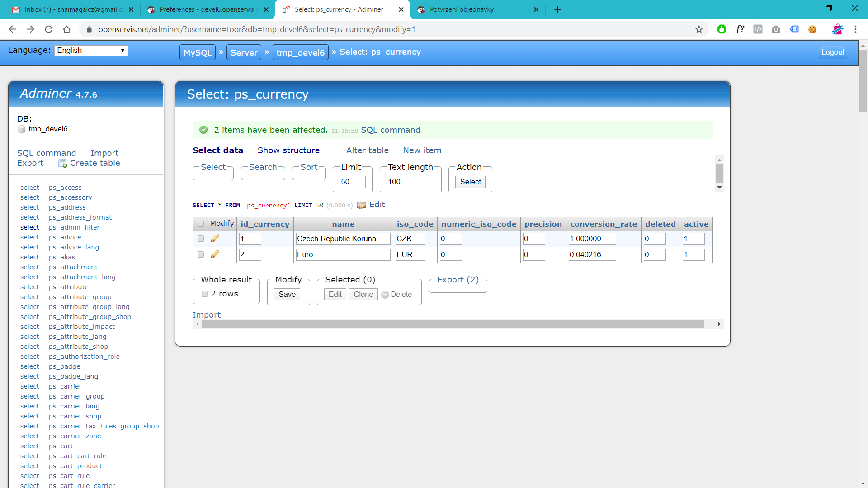Open the cookie extension icon in toolbar

click(812, 29)
